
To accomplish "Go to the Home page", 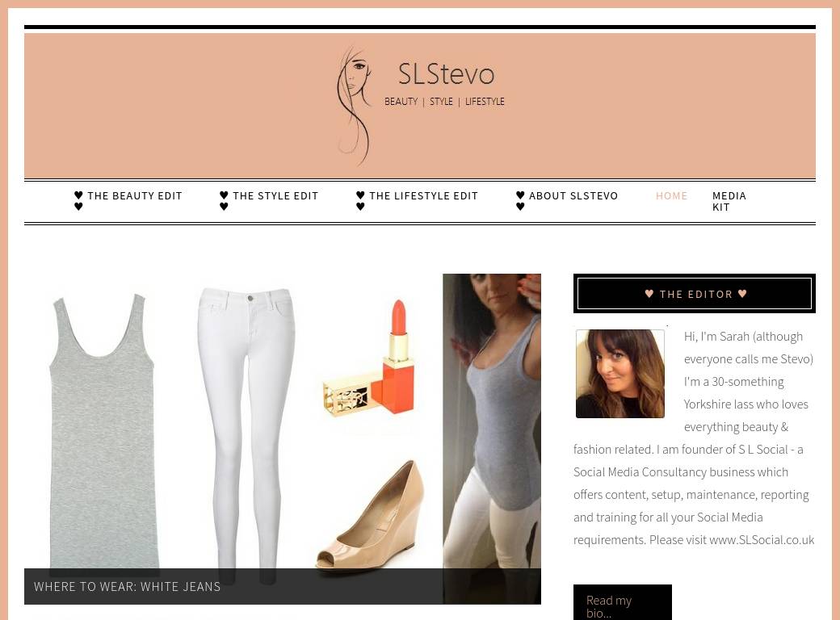I will (x=672, y=196).
